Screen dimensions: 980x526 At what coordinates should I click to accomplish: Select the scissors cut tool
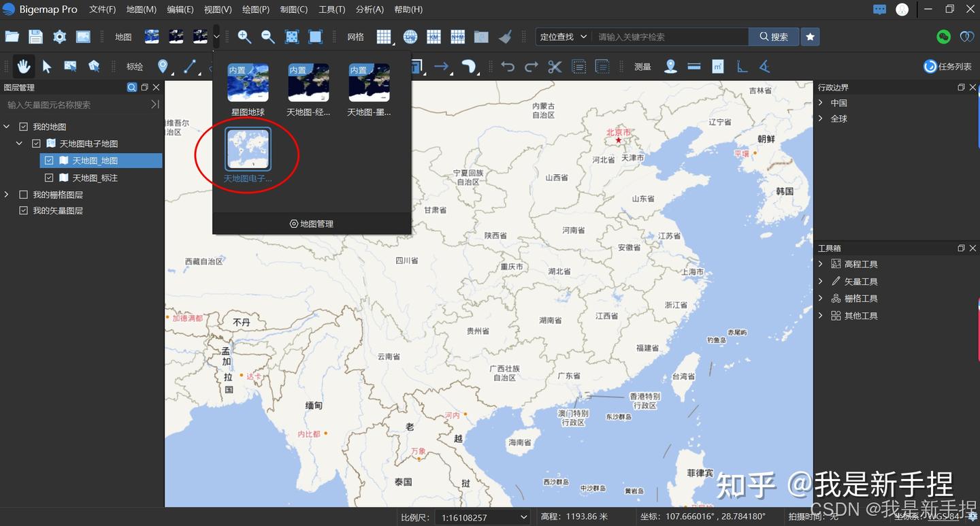[555, 66]
